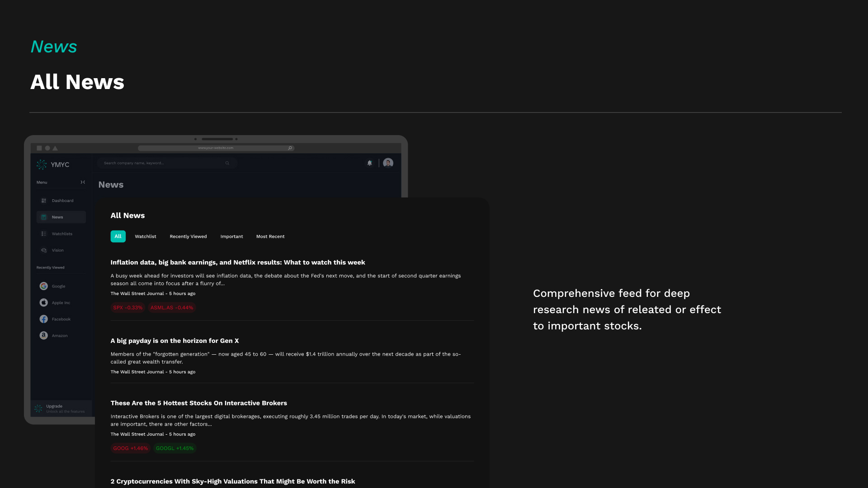Viewport: 868px width, 488px height.
Task: Open the Gen X payday article headline
Action: (x=175, y=341)
